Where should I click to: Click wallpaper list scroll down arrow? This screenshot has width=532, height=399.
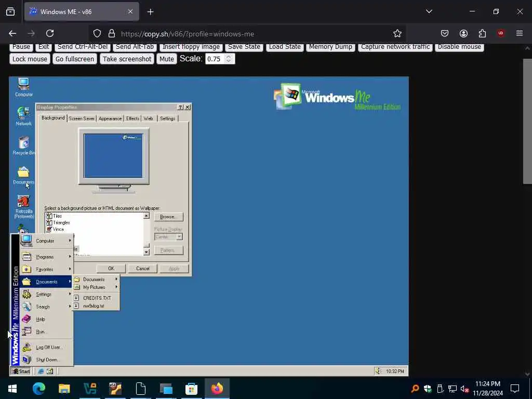click(146, 252)
